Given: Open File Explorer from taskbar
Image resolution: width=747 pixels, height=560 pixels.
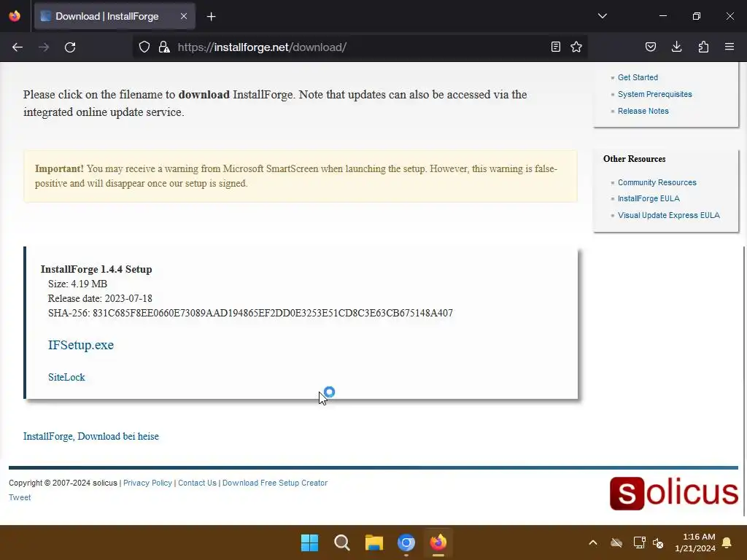Looking at the screenshot, I should [x=374, y=542].
